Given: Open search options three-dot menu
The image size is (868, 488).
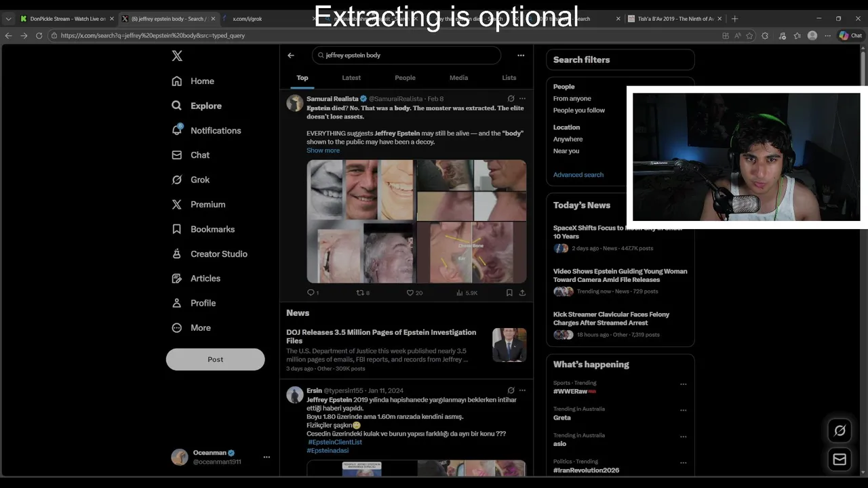Looking at the screenshot, I should [521, 56].
